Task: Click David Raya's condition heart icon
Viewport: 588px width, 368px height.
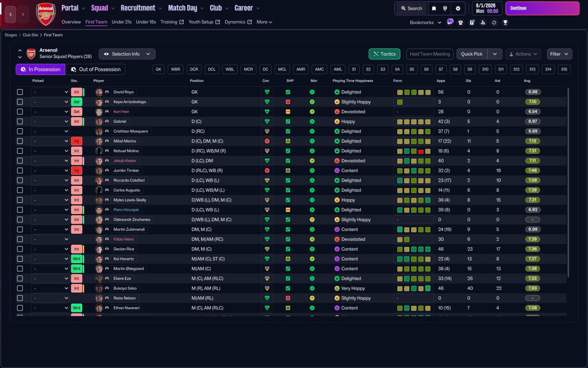Action: tap(266, 92)
